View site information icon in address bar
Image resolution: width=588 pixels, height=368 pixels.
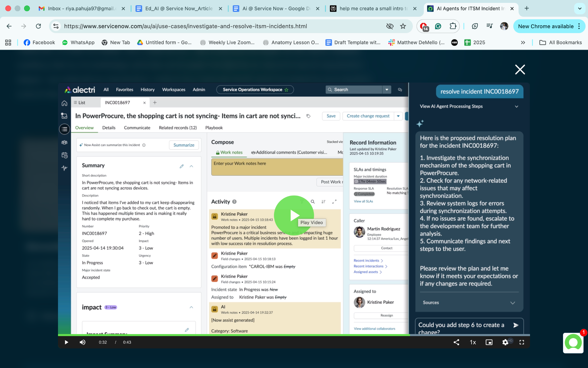56,26
